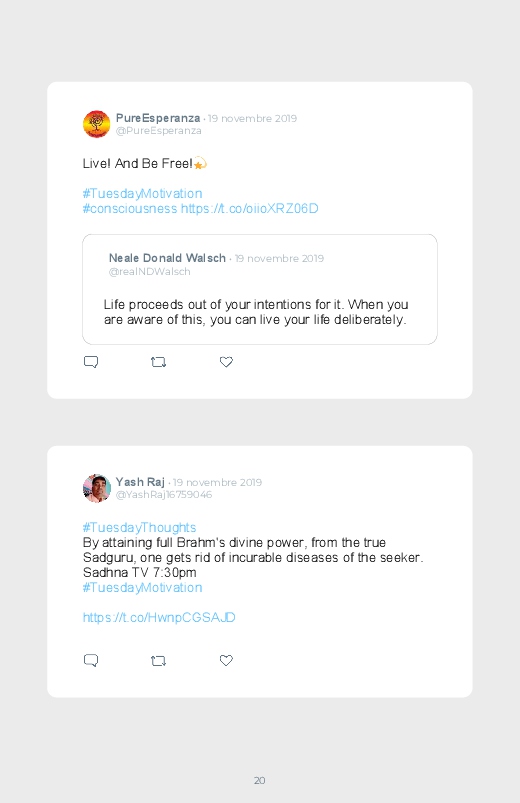The width and height of the screenshot is (520, 803).
Task: Open the @PureEsperanza handle
Action: 158,131
